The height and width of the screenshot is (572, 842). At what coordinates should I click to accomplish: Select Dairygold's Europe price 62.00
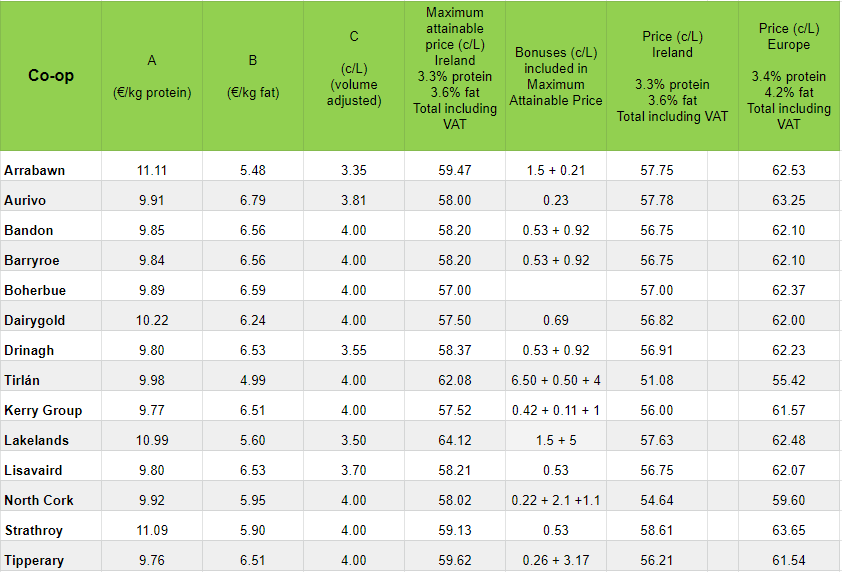tap(789, 321)
